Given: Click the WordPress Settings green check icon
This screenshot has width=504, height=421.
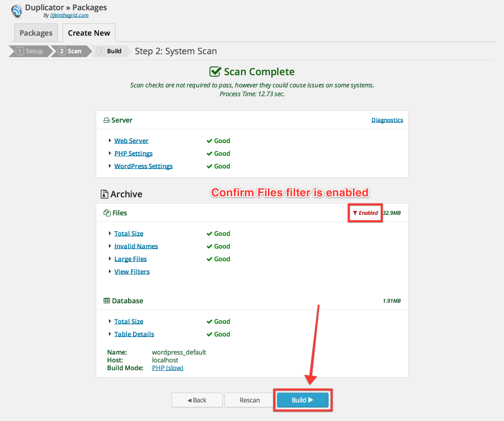Looking at the screenshot, I should tap(209, 166).
